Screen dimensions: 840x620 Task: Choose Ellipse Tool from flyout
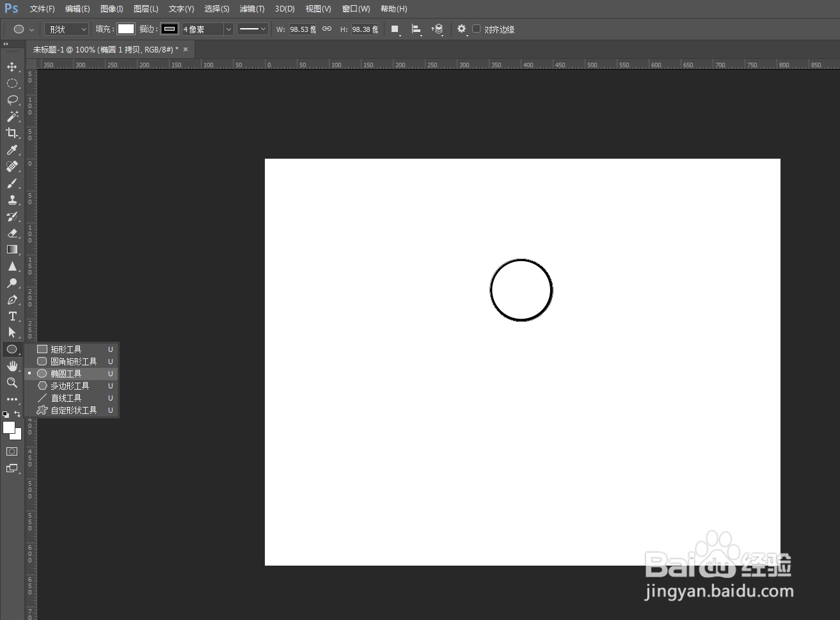pos(71,374)
